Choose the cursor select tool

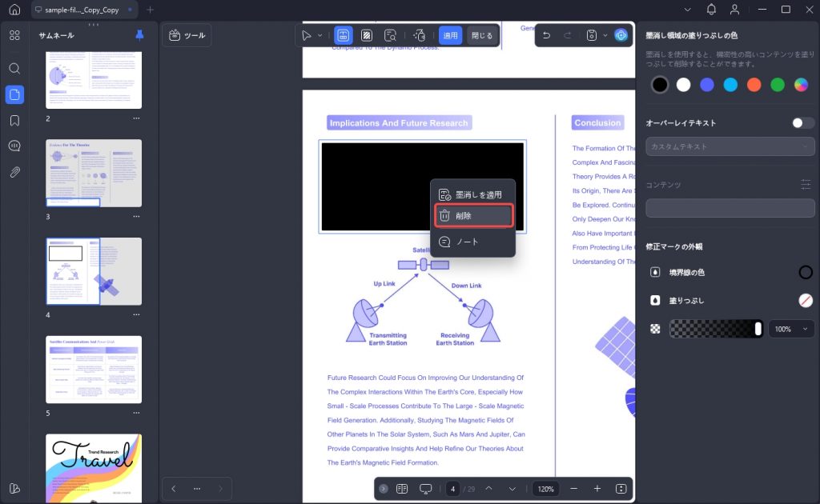pyautogui.click(x=307, y=35)
